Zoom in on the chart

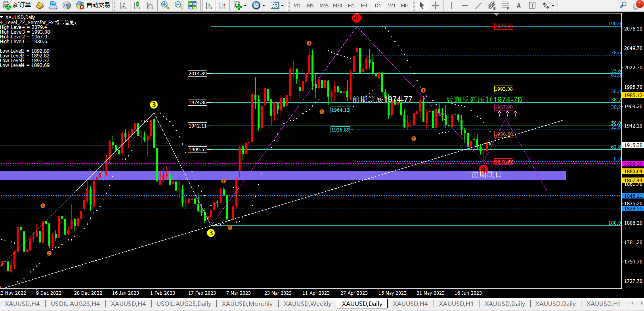tap(165, 5)
